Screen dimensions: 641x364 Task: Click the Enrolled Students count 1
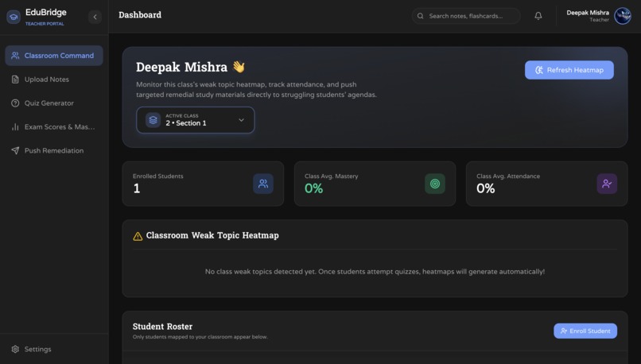click(x=137, y=188)
